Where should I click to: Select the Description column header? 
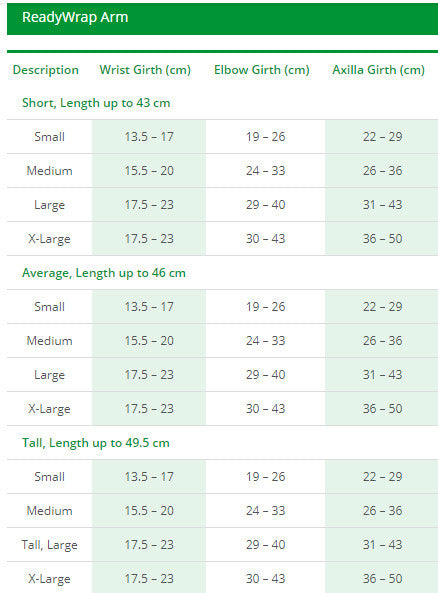tap(46, 70)
